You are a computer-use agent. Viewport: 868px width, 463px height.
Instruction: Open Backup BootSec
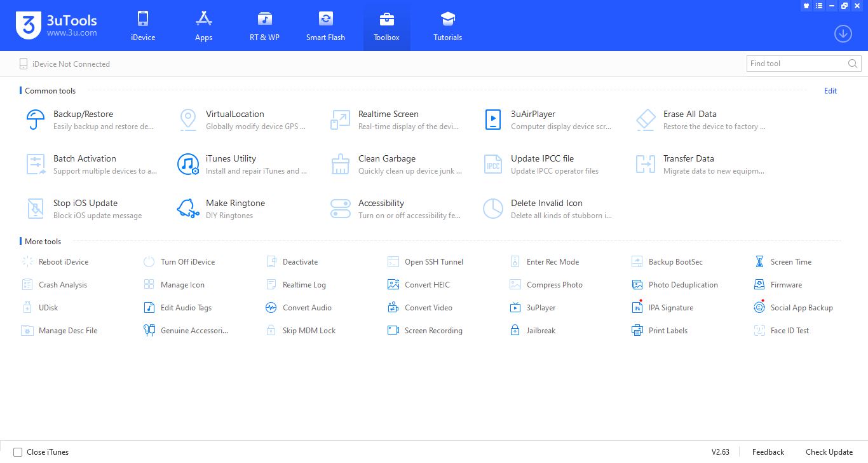(667, 262)
